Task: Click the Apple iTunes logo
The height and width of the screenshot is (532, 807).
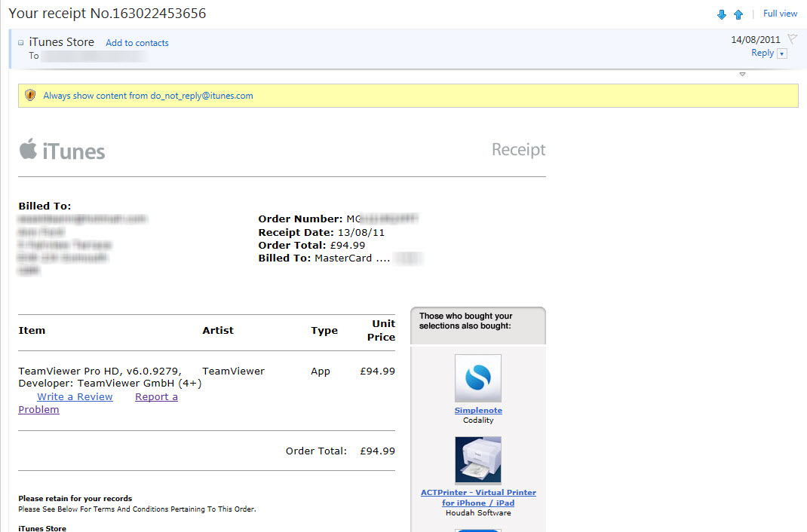Action: tap(62, 151)
